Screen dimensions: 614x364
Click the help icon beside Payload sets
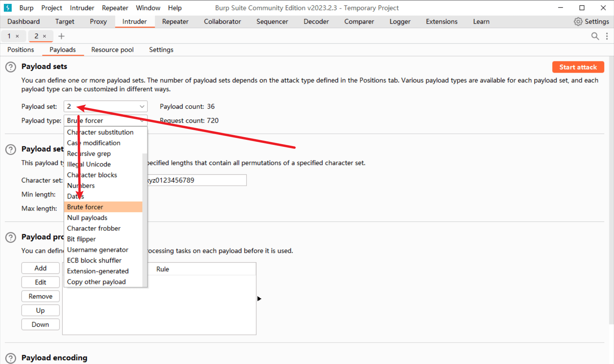(x=11, y=67)
